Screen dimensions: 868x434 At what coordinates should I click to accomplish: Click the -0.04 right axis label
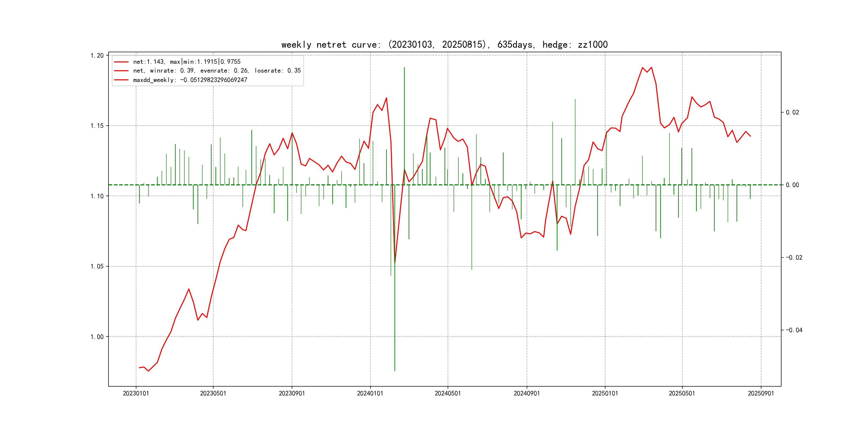tap(794, 330)
